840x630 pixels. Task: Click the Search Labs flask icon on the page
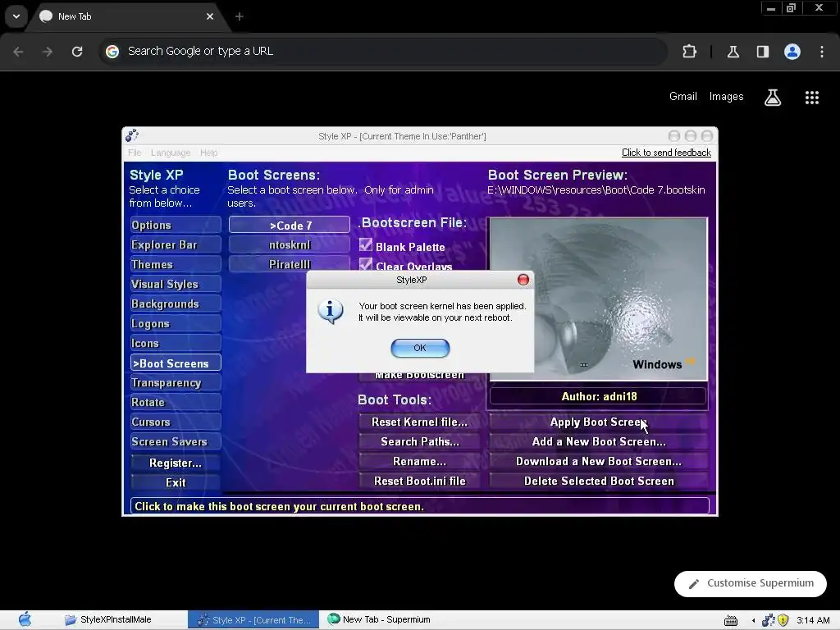tap(773, 97)
